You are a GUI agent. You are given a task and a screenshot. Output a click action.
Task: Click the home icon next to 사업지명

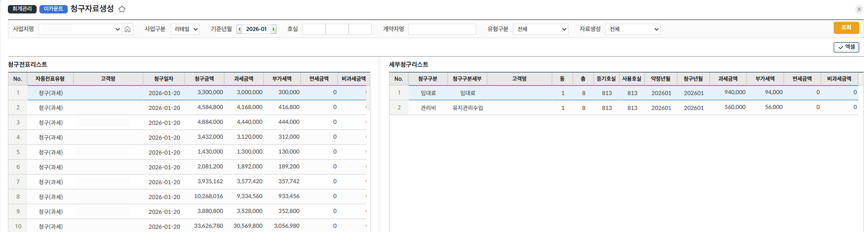point(128,29)
